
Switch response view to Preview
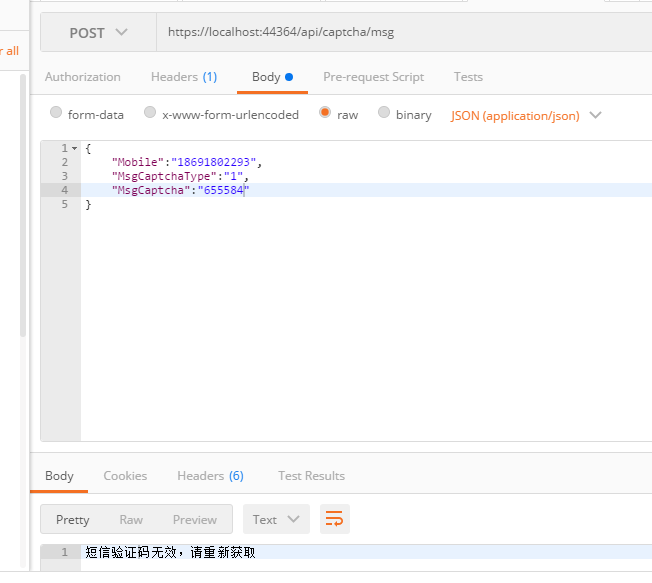[194, 519]
